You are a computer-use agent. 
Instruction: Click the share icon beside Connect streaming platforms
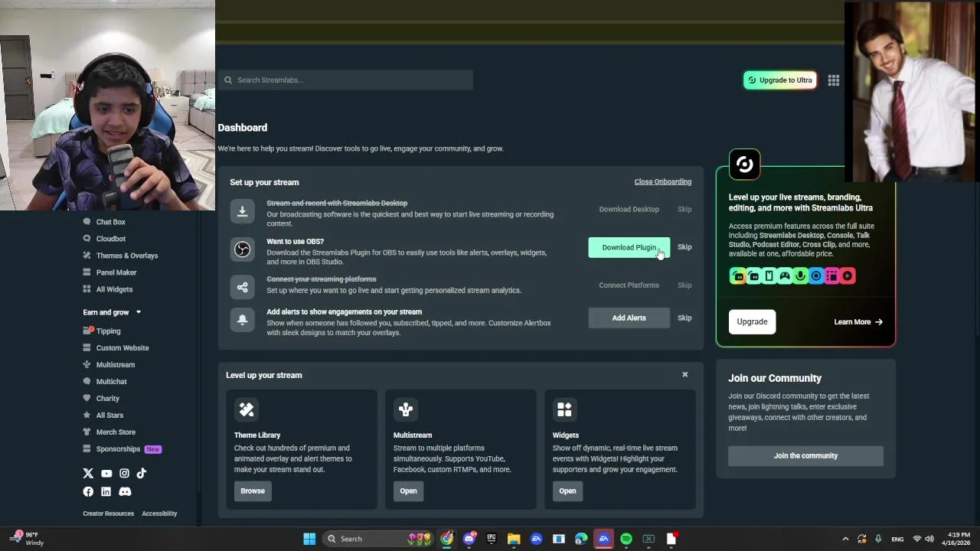tap(242, 287)
